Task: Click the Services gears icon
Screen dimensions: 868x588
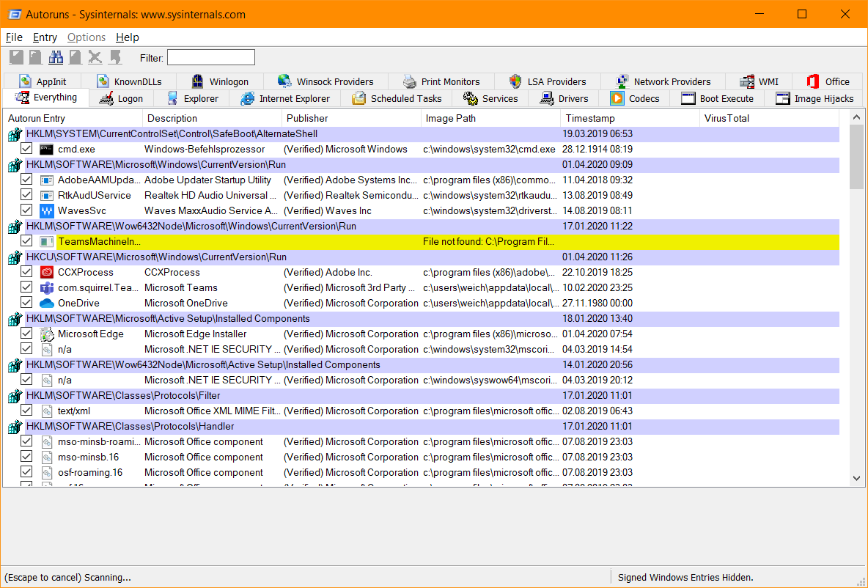Action: tap(471, 98)
